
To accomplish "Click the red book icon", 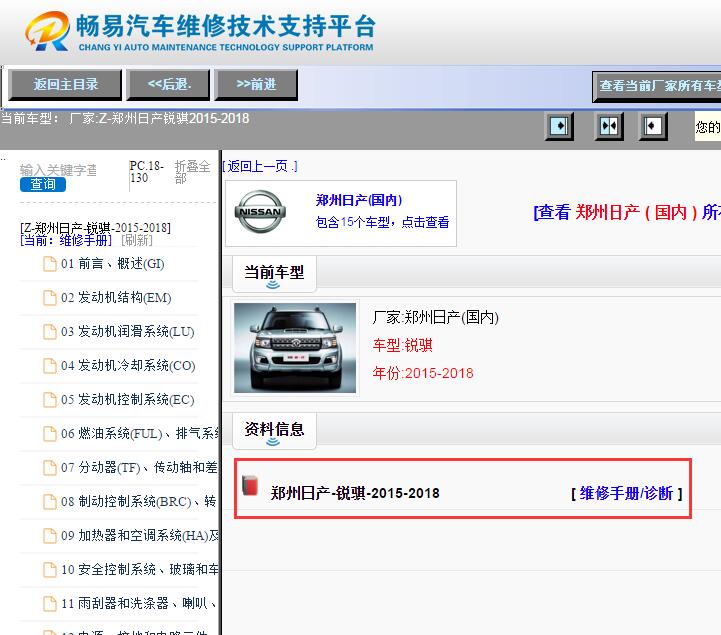I will [x=250, y=485].
